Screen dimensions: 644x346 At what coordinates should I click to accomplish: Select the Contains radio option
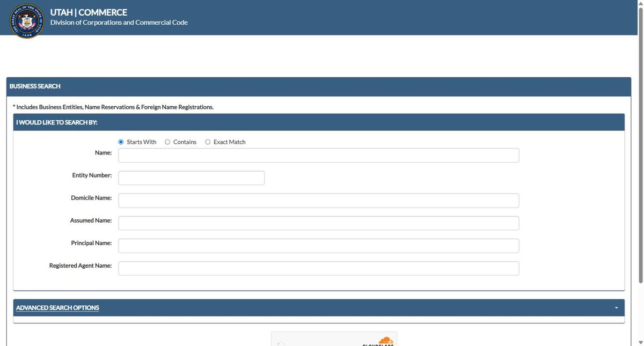(x=167, y=142)
